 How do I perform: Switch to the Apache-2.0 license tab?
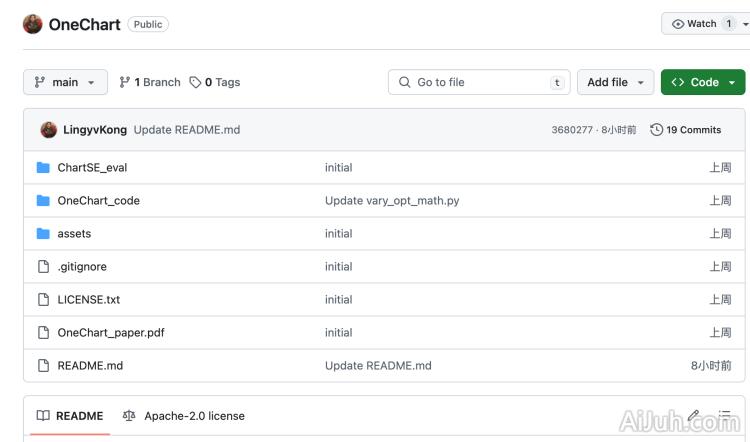coord(184,416)
